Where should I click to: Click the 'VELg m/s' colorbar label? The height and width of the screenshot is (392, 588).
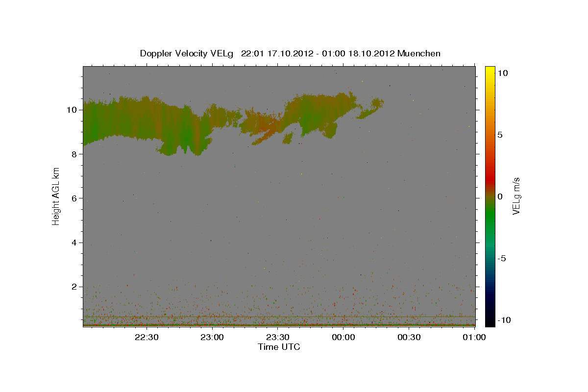tap(516, 196)
